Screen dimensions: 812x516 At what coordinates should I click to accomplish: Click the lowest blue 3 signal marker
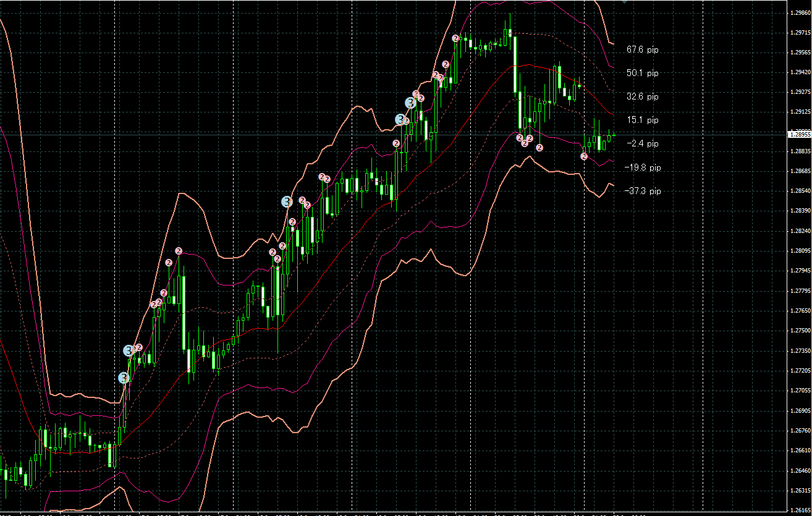(x=124, y=378)
